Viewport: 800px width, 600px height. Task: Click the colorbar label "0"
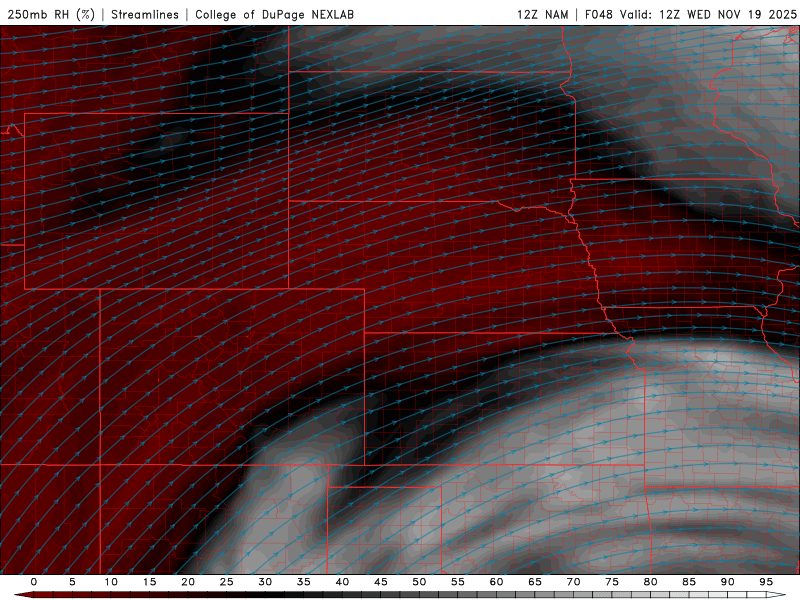tap(34, 582)
